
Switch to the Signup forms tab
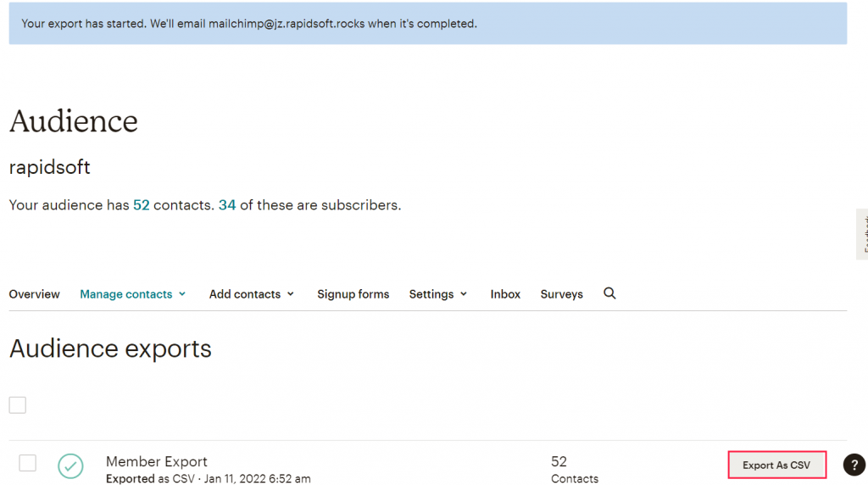coord(353,294)
